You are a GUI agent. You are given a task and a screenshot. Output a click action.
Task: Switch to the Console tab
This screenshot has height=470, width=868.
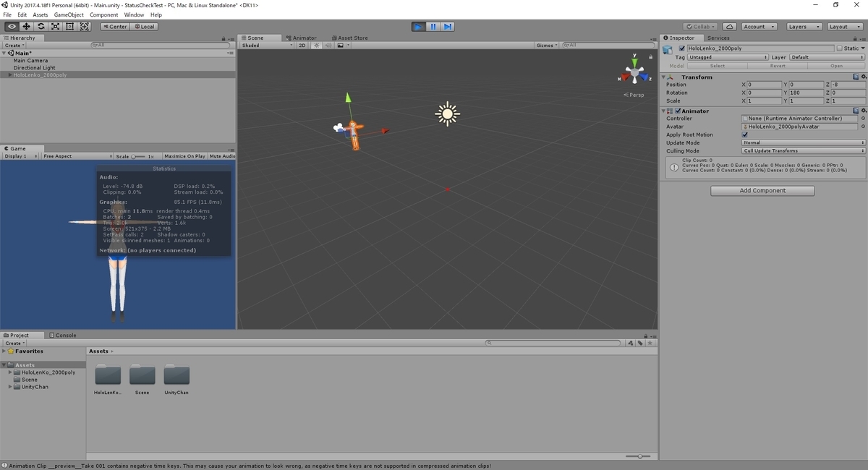pos(63,335)
